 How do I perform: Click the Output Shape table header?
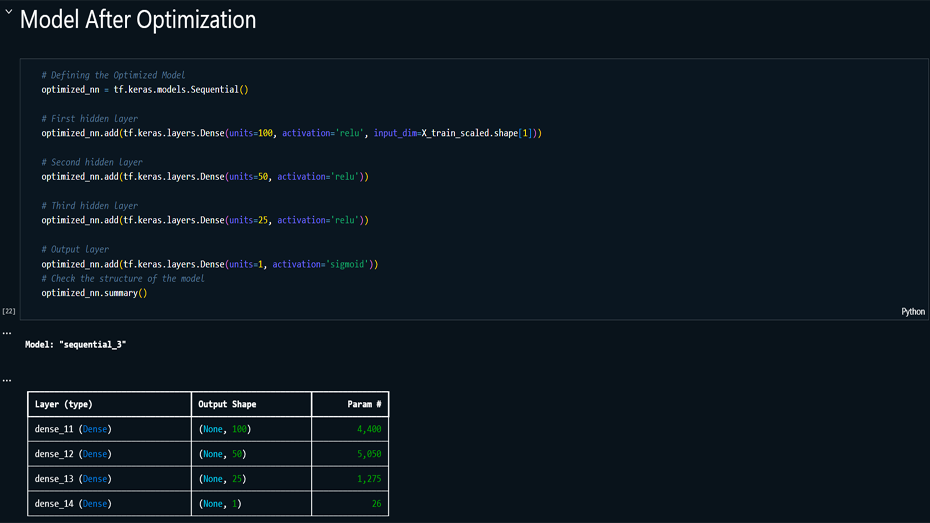coord(227,404)
